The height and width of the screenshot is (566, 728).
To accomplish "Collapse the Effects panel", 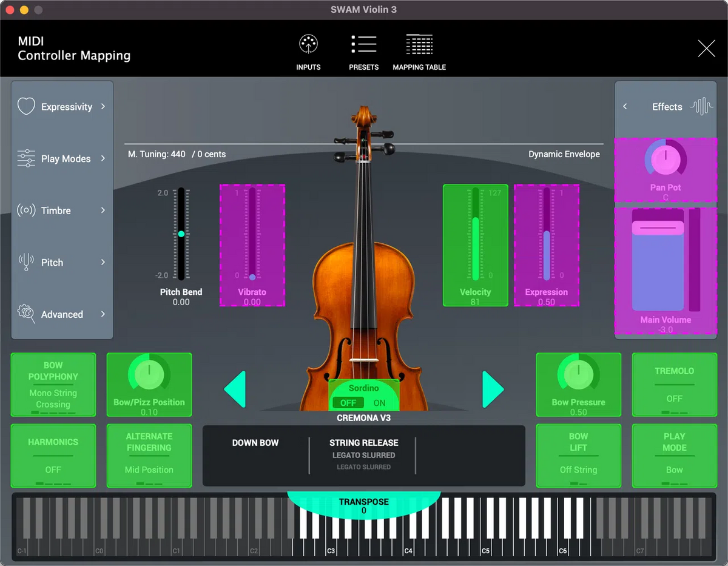I will pos(625,106).
